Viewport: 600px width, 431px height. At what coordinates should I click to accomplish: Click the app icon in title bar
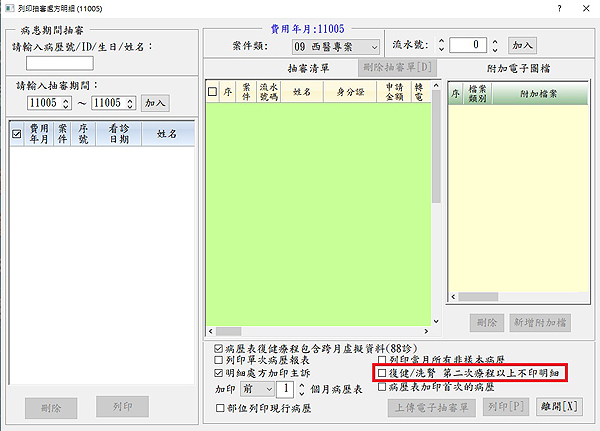point(9,8)
